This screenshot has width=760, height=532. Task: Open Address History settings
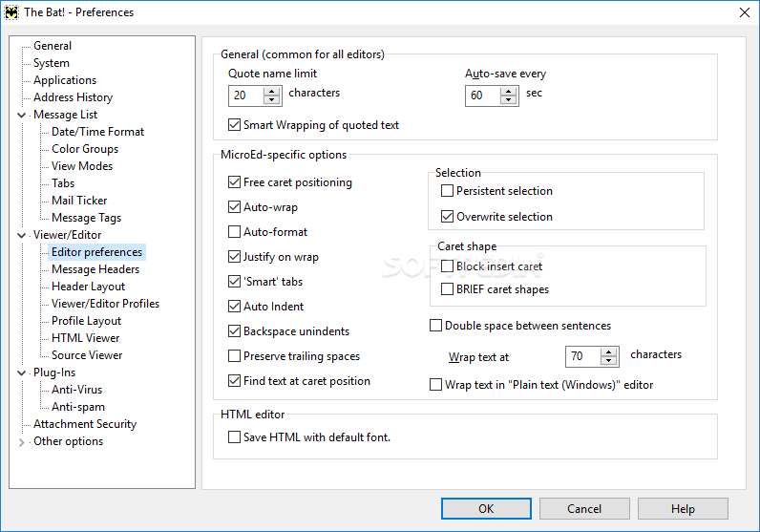tap(74, 97)
